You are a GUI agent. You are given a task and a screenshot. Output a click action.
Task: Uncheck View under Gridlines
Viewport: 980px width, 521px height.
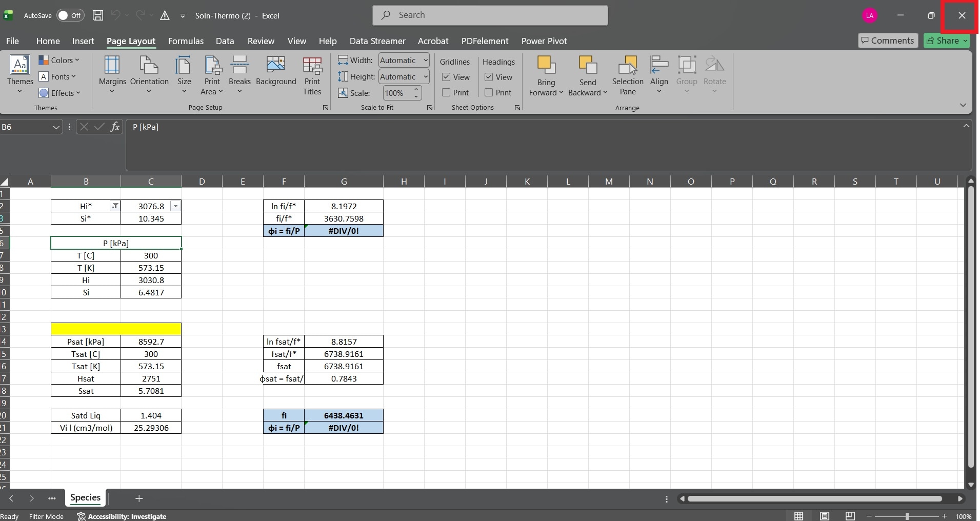446,77
